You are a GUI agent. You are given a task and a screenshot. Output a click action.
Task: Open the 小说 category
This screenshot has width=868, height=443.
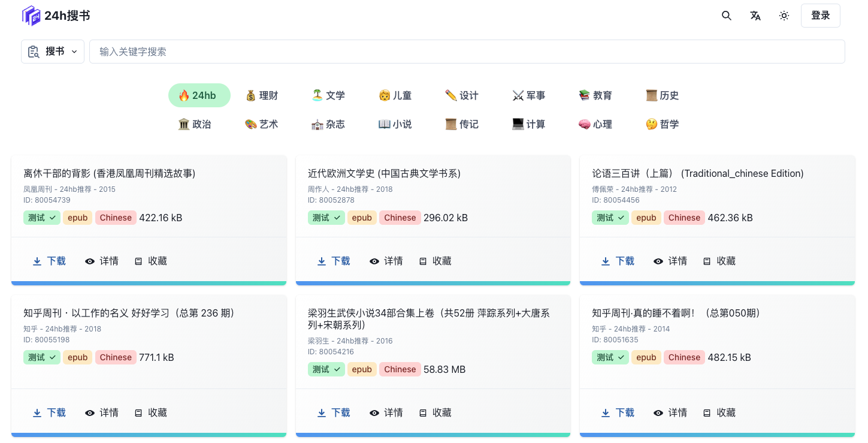395,124
